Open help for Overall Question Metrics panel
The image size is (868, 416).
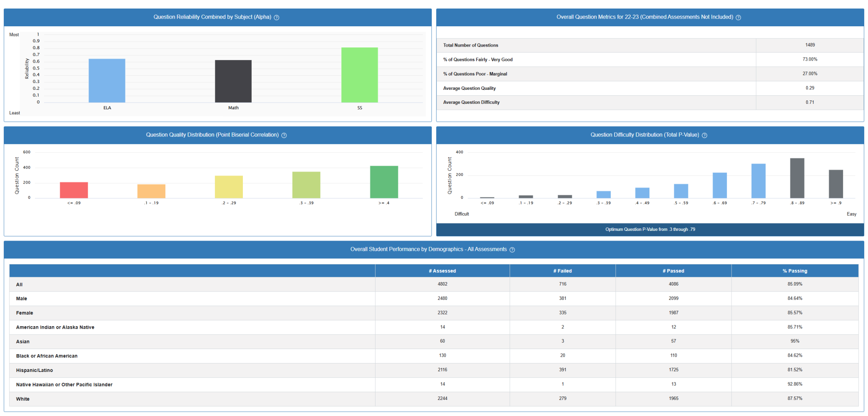pyautogui.click(x=738, y=17)
